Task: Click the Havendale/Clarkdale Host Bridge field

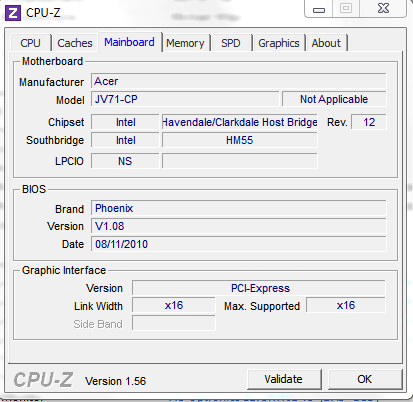Action: pyautogui.click(x=240, y=122)
